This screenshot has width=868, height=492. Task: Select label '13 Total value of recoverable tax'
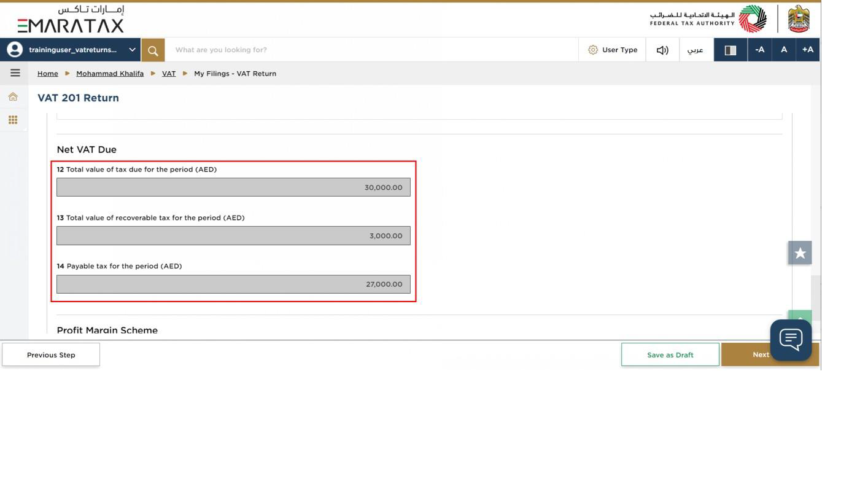151,218
